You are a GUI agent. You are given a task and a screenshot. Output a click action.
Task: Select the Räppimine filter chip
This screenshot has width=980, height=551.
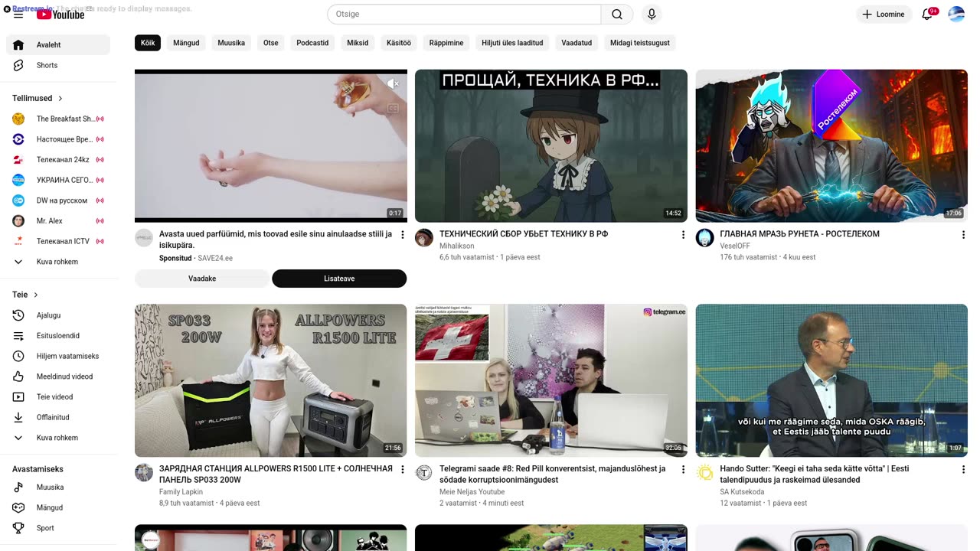(446, 43)
